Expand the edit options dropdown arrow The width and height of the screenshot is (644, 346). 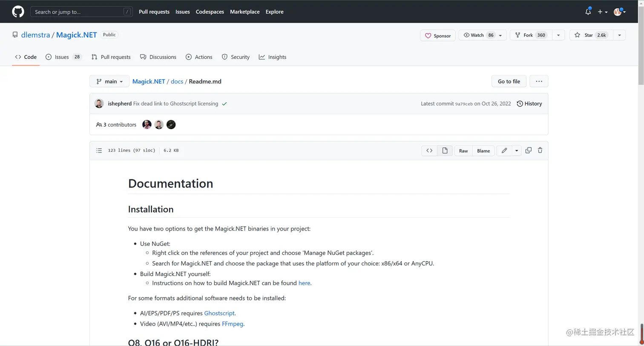[517, 150]
